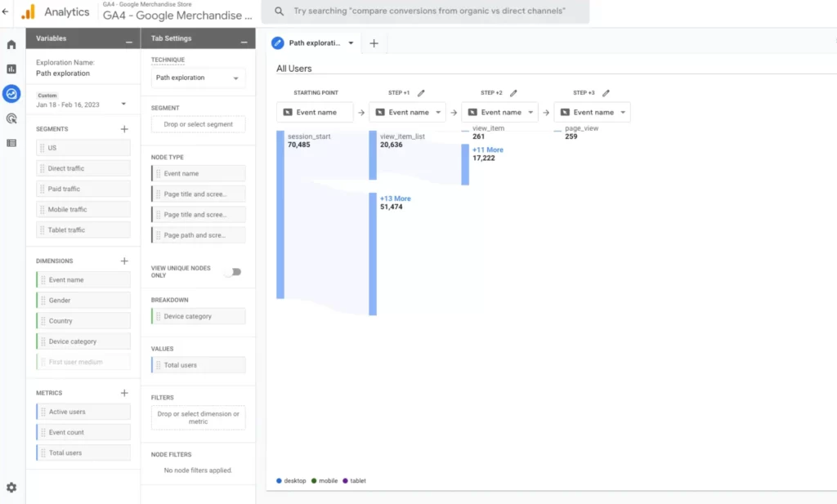Open the Technique Path exploration dropdown
Screen dimensions: 837x504
point(198,78)
